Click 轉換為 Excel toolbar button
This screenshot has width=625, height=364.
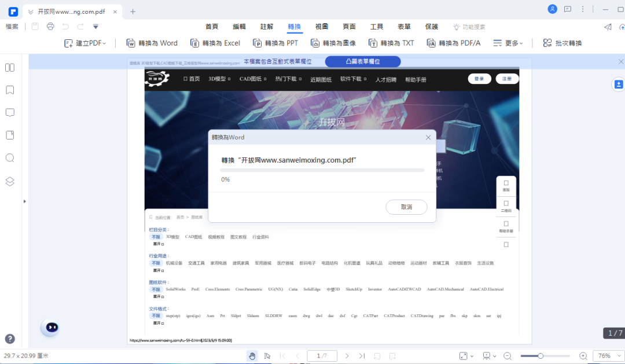[215, 43]
